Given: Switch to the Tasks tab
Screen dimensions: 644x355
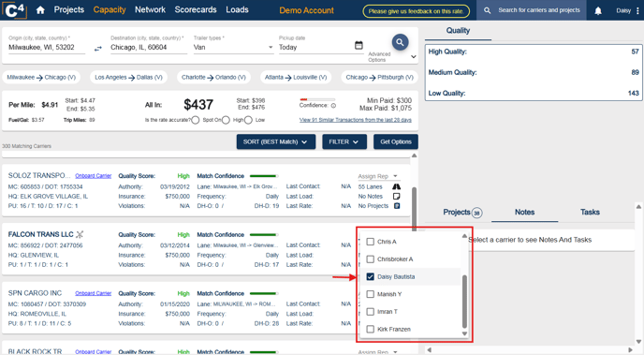Looking at the screenshot, I should point(590,212).
